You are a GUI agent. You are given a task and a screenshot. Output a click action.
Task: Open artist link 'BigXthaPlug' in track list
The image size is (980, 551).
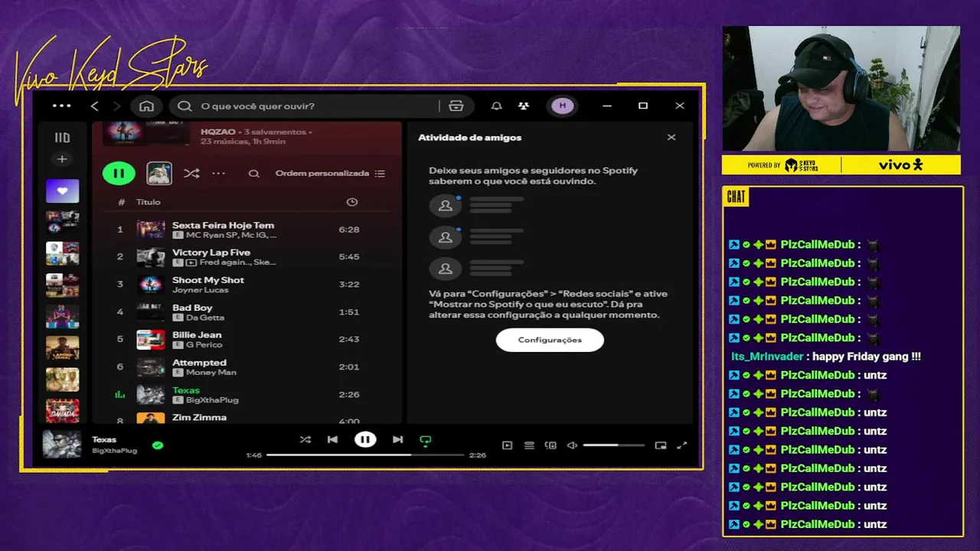pos(212,400)
